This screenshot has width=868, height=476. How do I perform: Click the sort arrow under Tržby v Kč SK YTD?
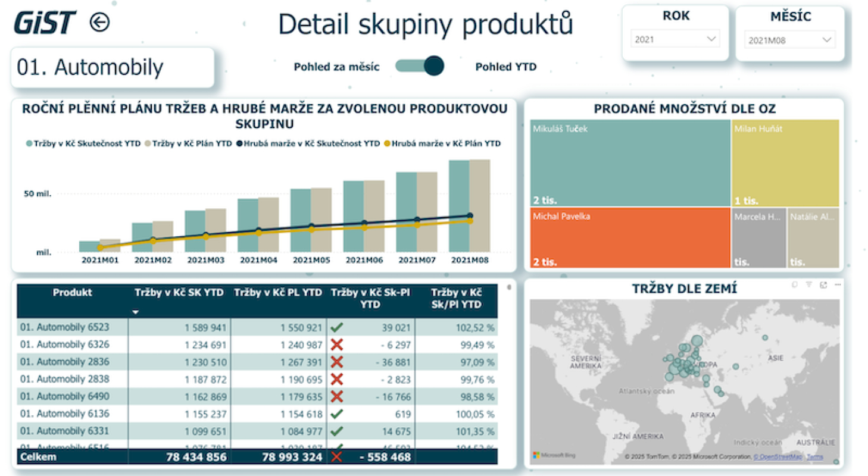[135, 312]
